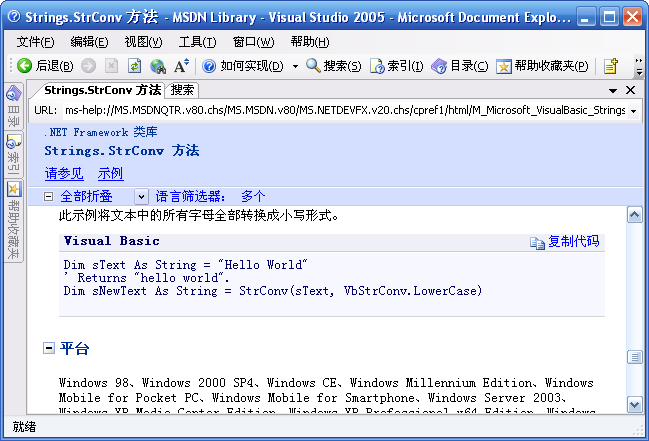The width and height of the screenshot is (649, 441).
Task: Open the language filter dropdown button
Action: pyautogui.click(x=141, y=196)
